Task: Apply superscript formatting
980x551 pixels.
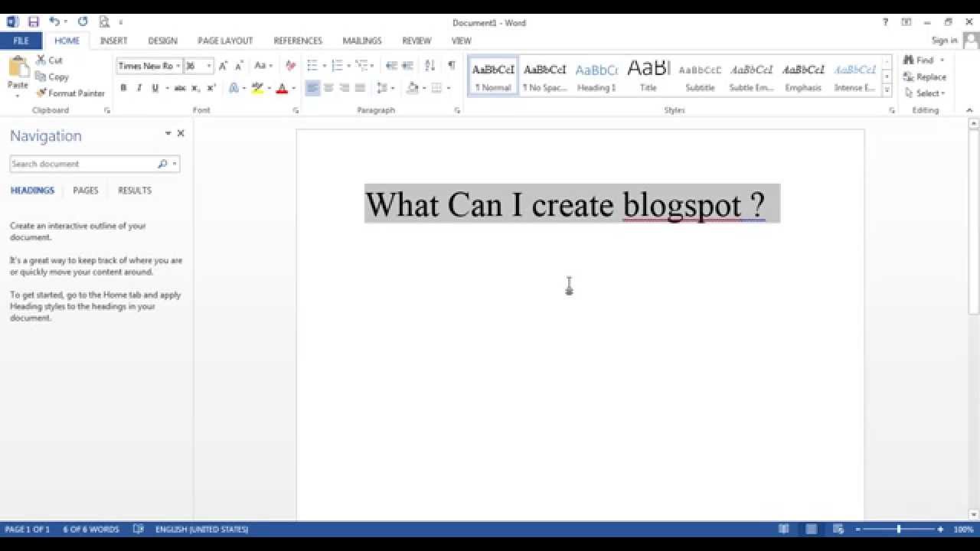Action: coord(211,89)
